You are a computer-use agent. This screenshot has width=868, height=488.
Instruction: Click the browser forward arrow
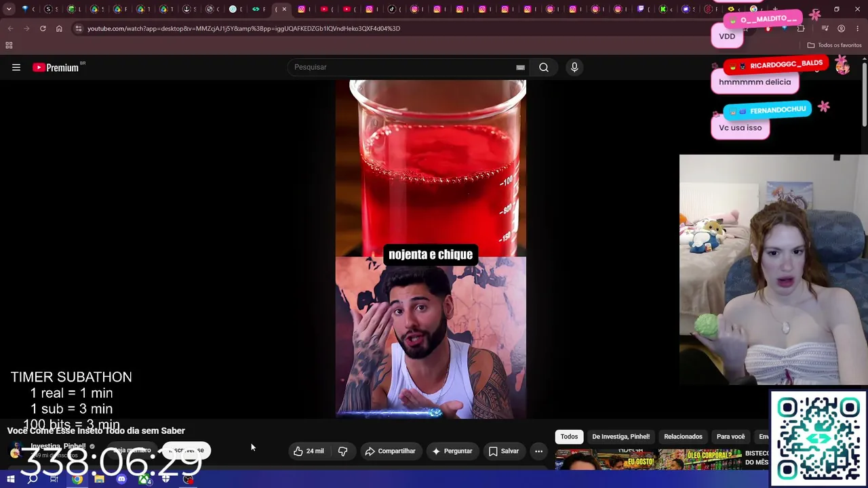click(x=26, y=28)
